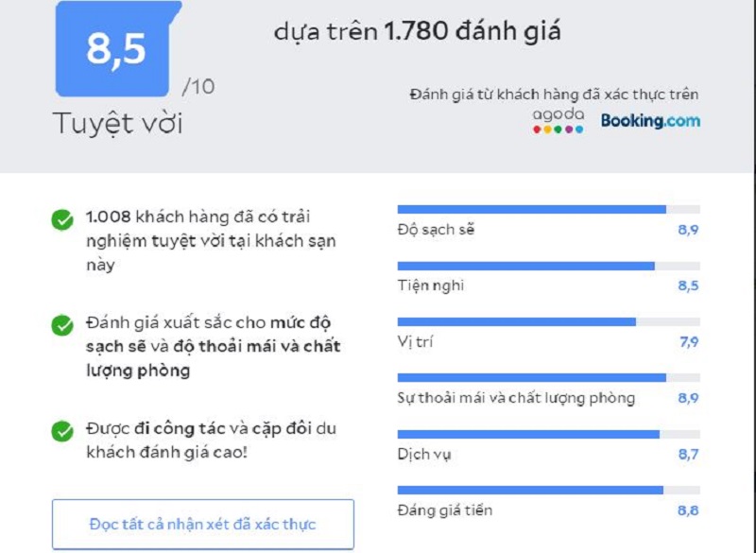Click the Tiện nghi score 8,5

[x=688, y=285]
